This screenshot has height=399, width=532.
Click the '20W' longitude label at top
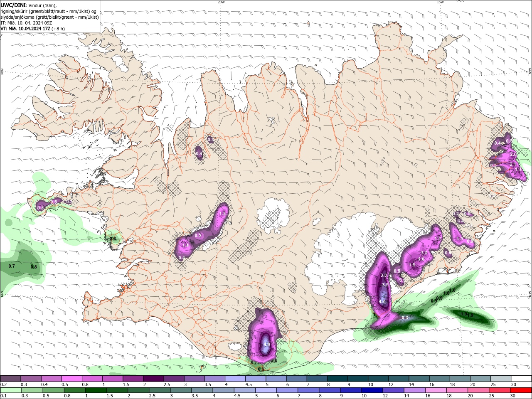[x=221, y=2]
